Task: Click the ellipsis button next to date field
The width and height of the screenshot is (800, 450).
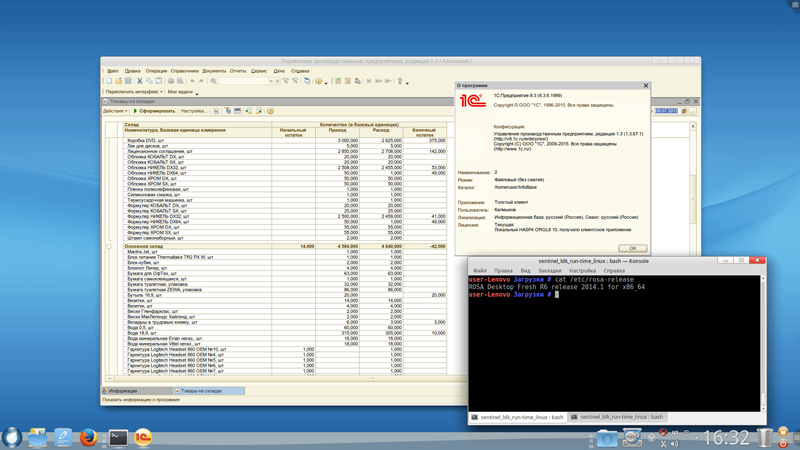Action: [x=692, y=111]
